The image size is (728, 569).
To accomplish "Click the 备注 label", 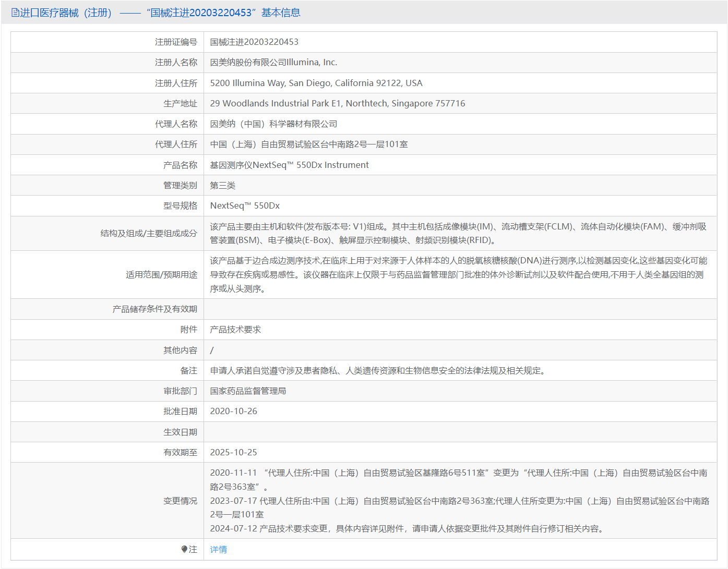I will point(189,370).
